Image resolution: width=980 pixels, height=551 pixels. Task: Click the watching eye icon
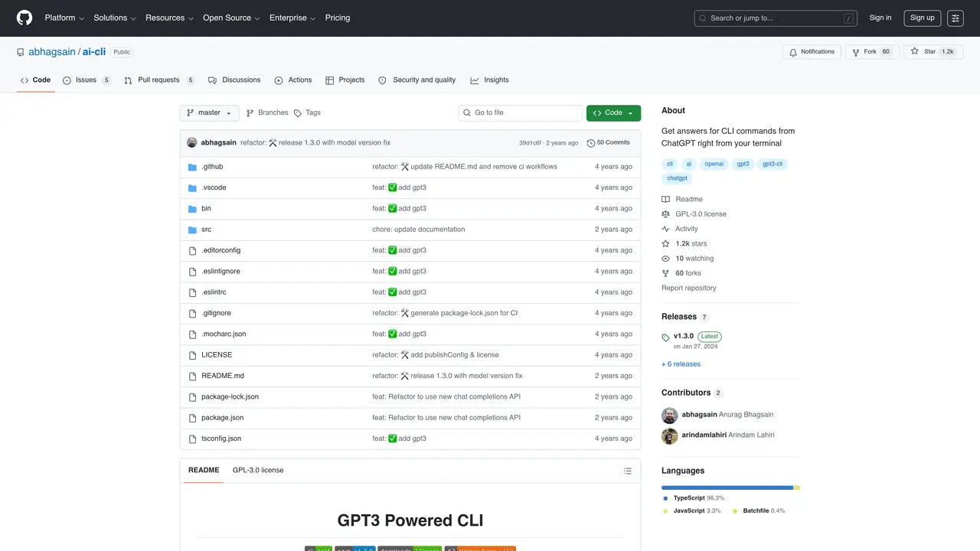coord(666,259)
